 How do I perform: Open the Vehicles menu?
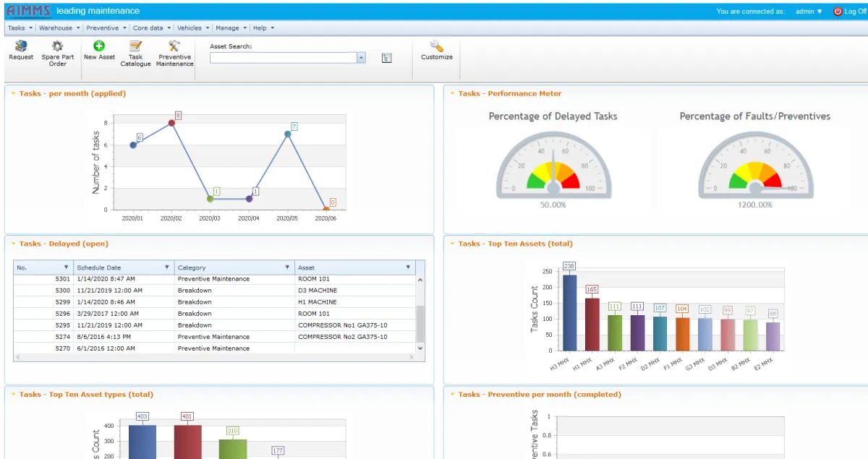193,28
